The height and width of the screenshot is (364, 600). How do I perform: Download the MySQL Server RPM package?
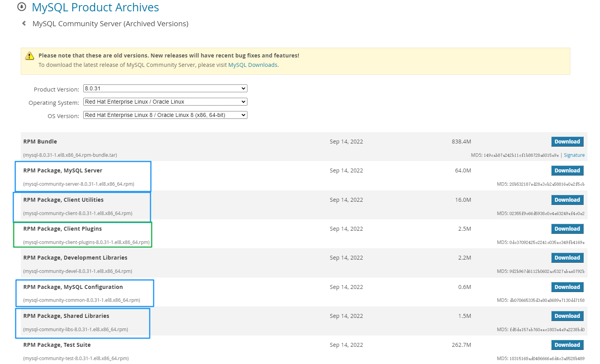click(567, 170)
